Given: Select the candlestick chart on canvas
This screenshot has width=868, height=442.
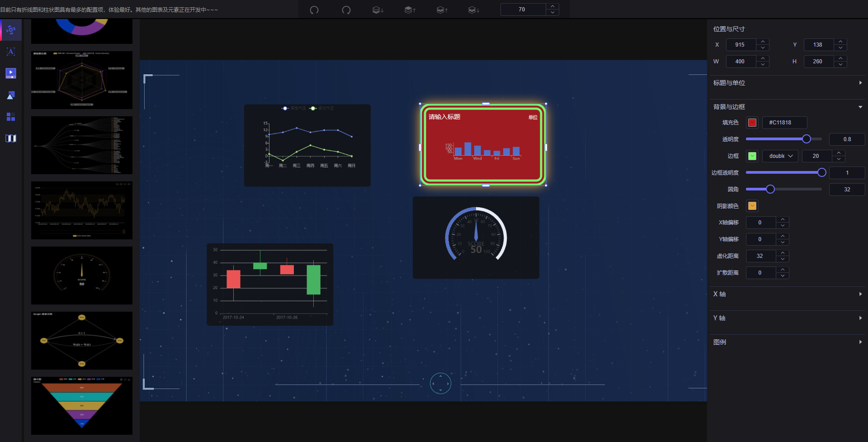Looking at the screenshot, I should click(x=270, y=285).
